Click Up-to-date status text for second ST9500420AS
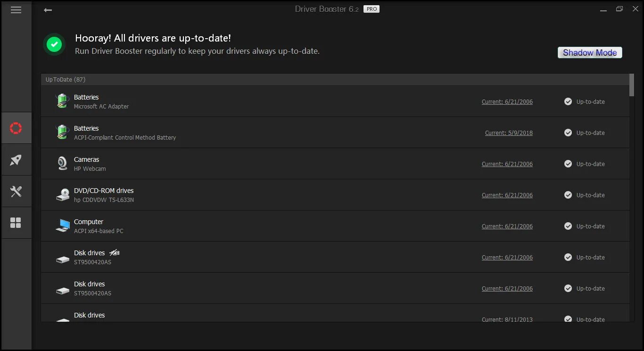This screenshot has width=644, height=351. pyautogui.click(x=590, y=288)
